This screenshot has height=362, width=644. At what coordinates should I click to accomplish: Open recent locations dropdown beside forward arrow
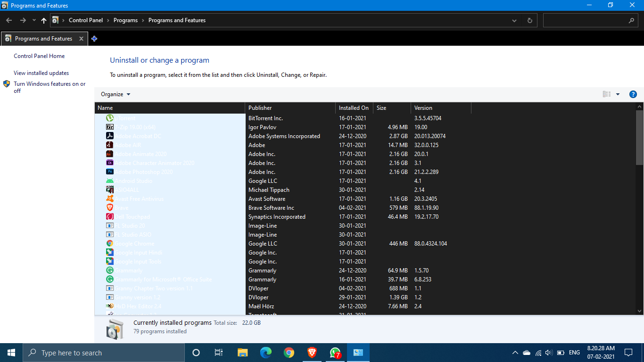[x=34, y=20]
